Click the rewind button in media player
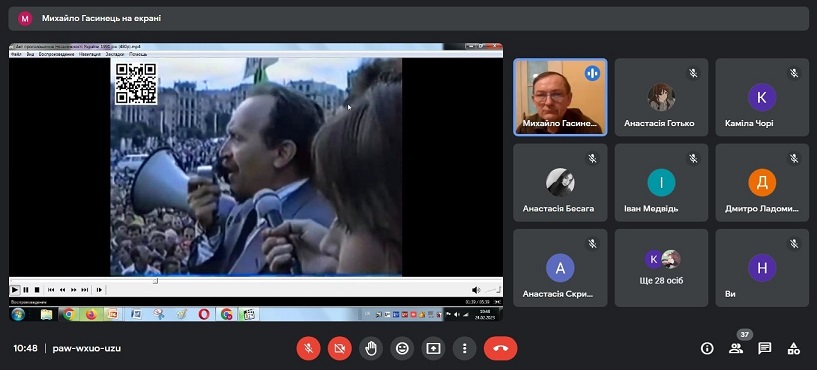Screen dimensions: 817x370 [63, 290]
